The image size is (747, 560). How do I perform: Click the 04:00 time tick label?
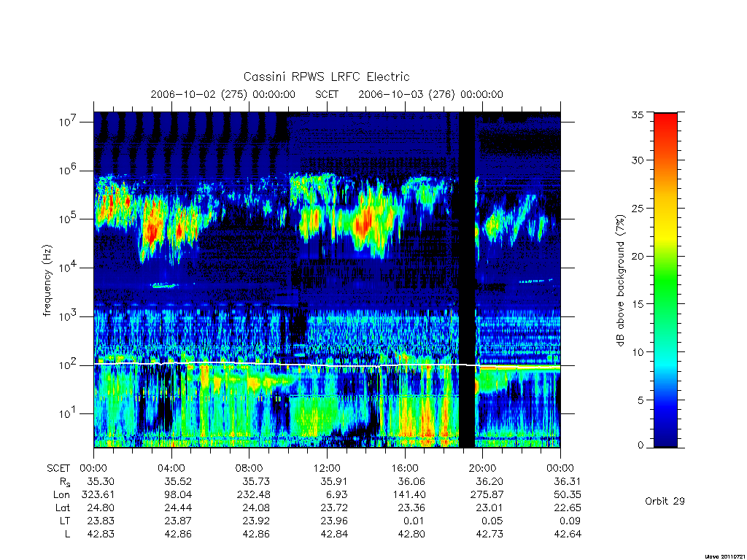click(171, 468)
